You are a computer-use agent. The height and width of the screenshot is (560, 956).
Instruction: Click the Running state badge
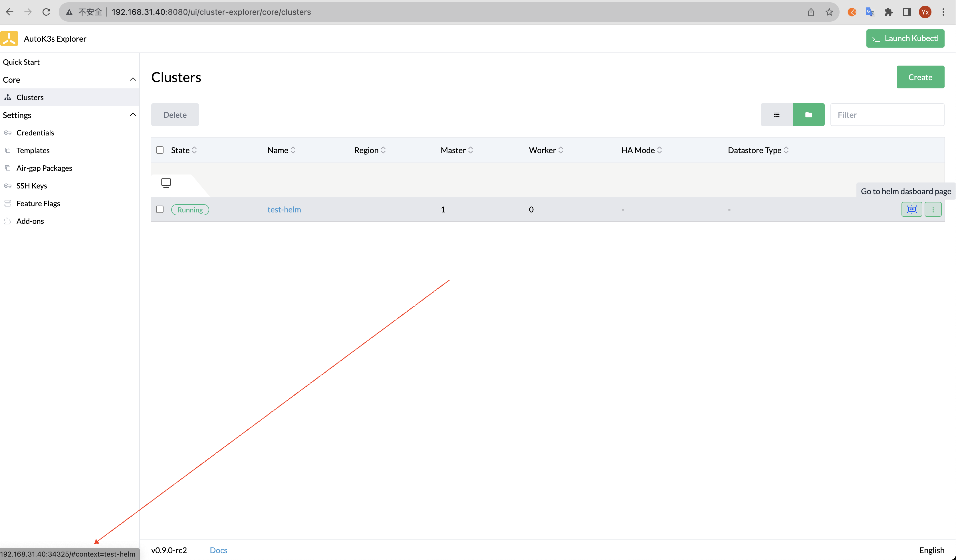pyautogui.click(x=190, y=209)
